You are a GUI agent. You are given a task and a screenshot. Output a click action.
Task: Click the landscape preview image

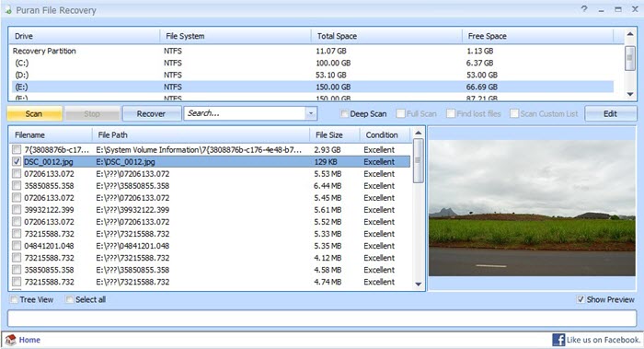click(532, 208)
